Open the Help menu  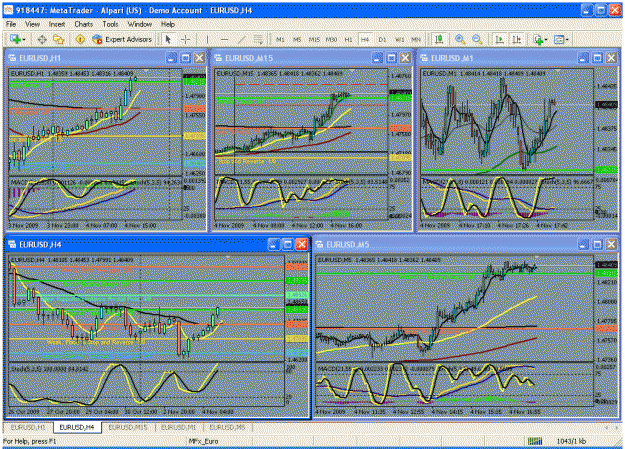point(168,24)
